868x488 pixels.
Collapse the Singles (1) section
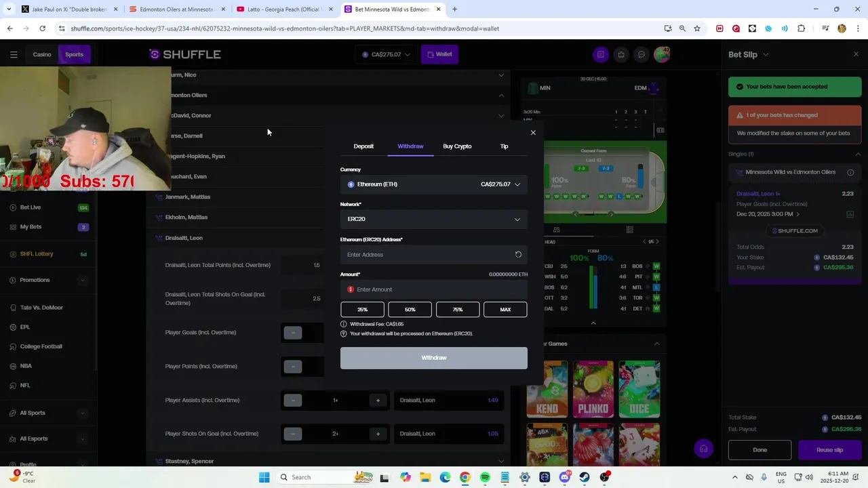[x=857, y=154]
